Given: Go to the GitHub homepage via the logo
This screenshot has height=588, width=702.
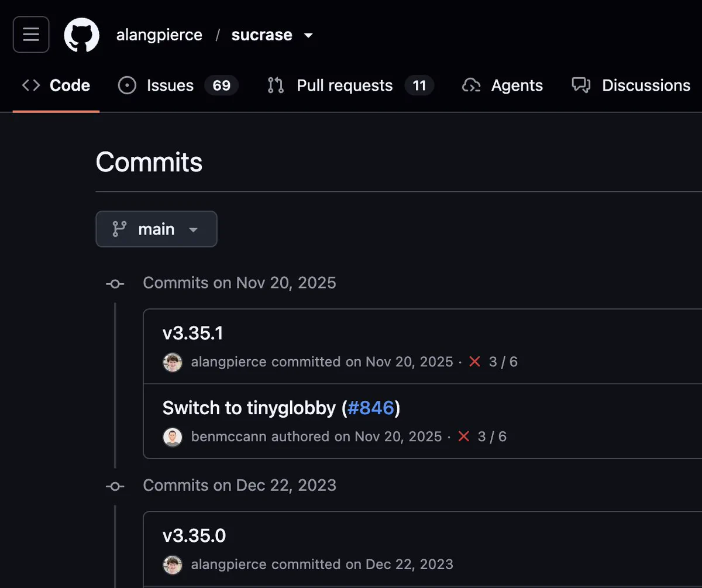Looking at the screenshot, I should coord(81,35).
